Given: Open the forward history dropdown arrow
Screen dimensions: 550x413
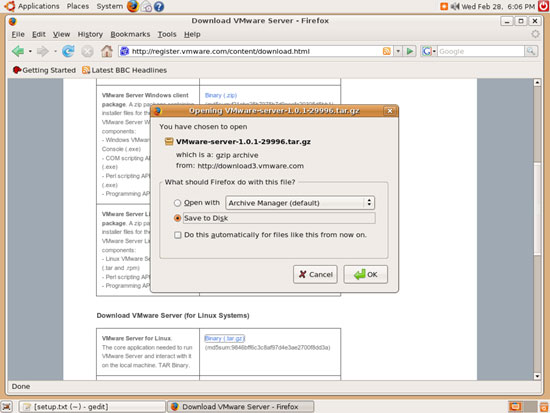Looking at the screenshot, I should pyautogui.click(x=55, y=51).
